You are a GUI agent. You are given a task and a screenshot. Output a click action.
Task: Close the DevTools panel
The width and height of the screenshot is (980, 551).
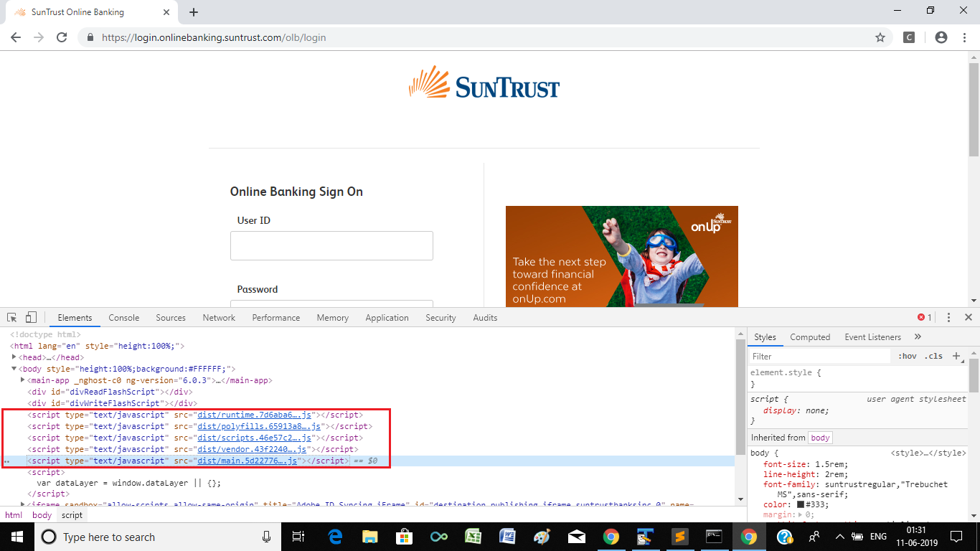pos(968,317)
